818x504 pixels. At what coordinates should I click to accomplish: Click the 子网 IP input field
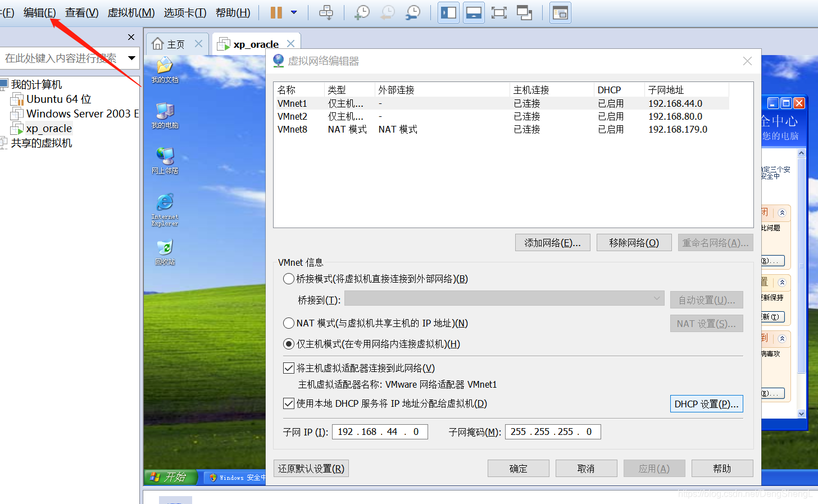[x=380, y=432]
